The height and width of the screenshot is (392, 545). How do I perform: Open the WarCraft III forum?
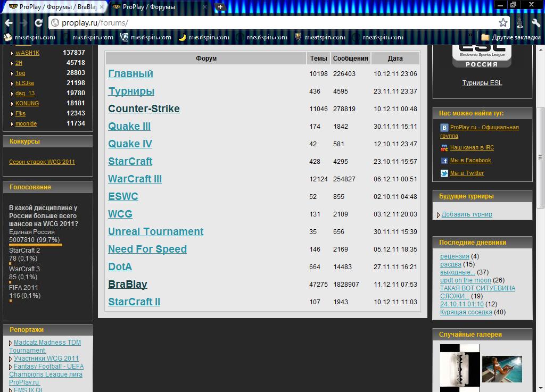coord(135,179)
